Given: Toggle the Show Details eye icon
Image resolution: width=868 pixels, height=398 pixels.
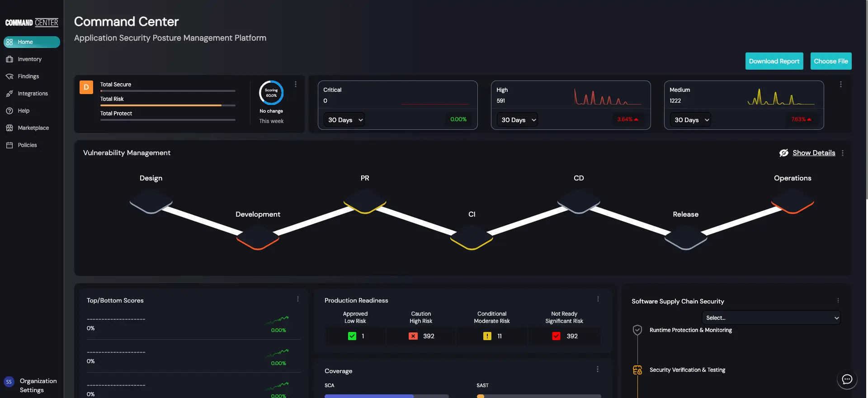Looking at the screenshot, I should point(783,153).
